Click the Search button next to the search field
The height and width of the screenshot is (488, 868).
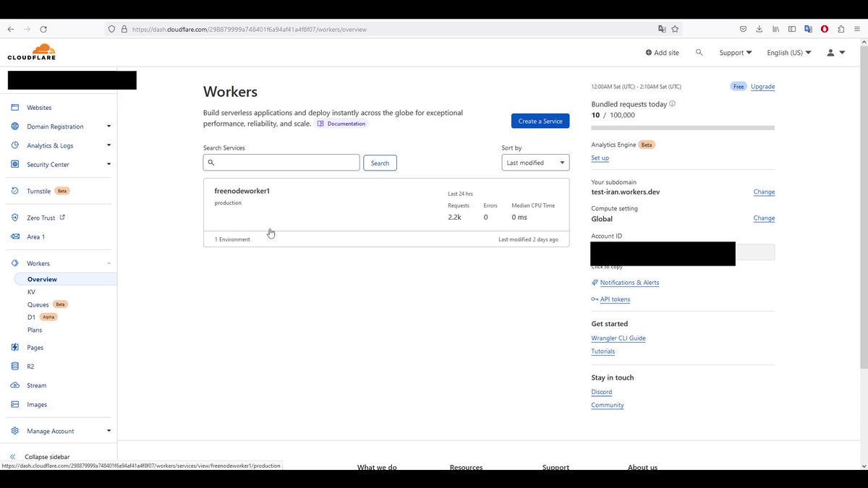pyautogui.click(x=380, y=163)
